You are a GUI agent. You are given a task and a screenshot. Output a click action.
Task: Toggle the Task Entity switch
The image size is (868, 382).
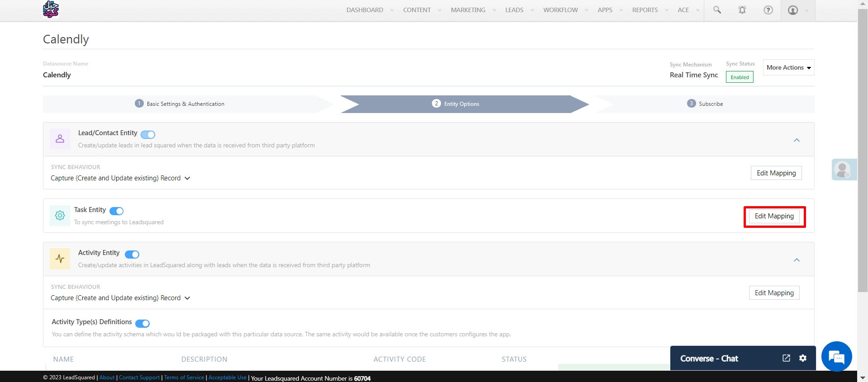coord(116,211)
